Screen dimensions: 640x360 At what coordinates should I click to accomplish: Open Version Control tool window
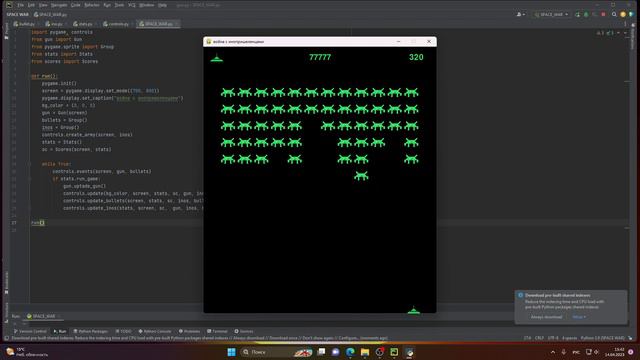coord(30,331)
